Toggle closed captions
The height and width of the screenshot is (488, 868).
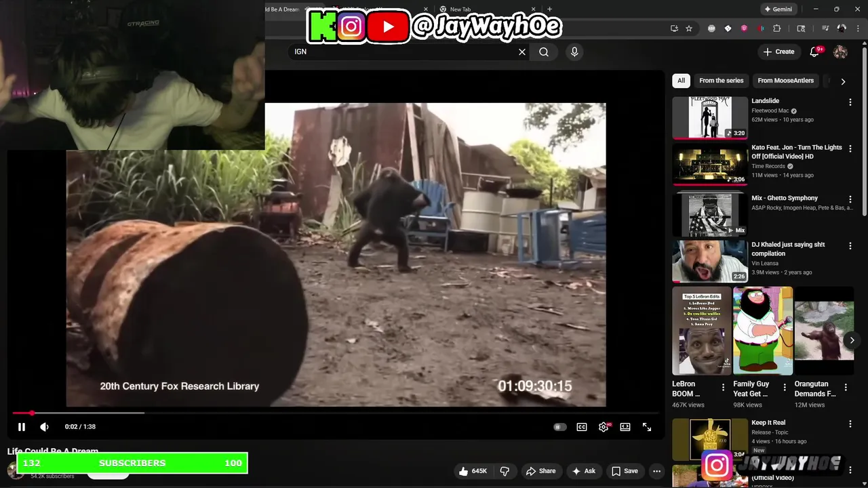pos(582,427)
